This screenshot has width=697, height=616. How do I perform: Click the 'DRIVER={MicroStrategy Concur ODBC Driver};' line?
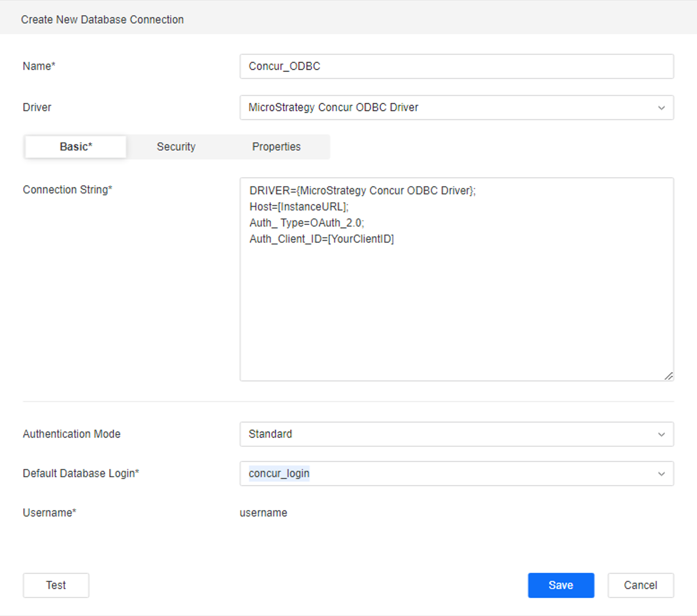click(x=362, y=191)
